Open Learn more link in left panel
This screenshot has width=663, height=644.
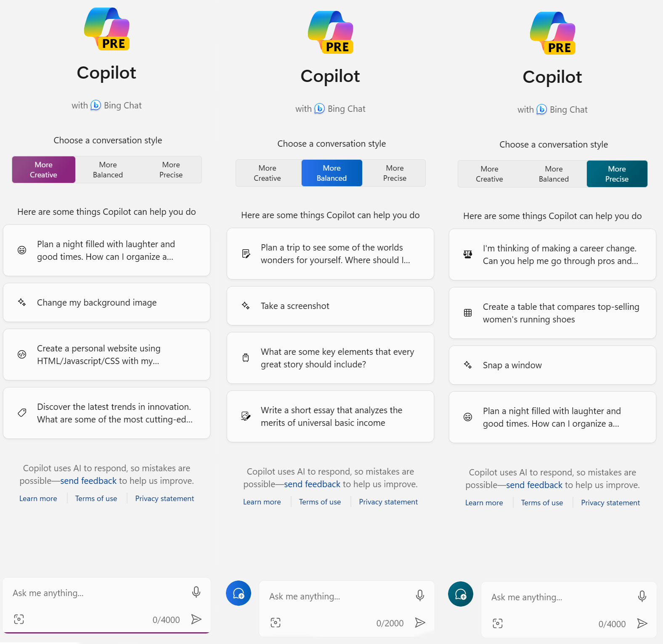click(x=38, y=499)
